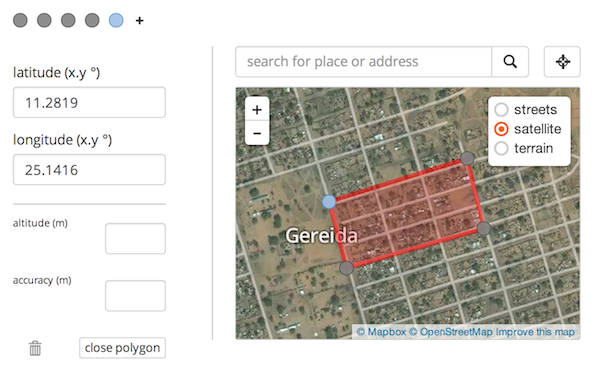Add a new point with plus icon
The width and height of the screenshot is (600, 375).
click(x=140, y=20)
